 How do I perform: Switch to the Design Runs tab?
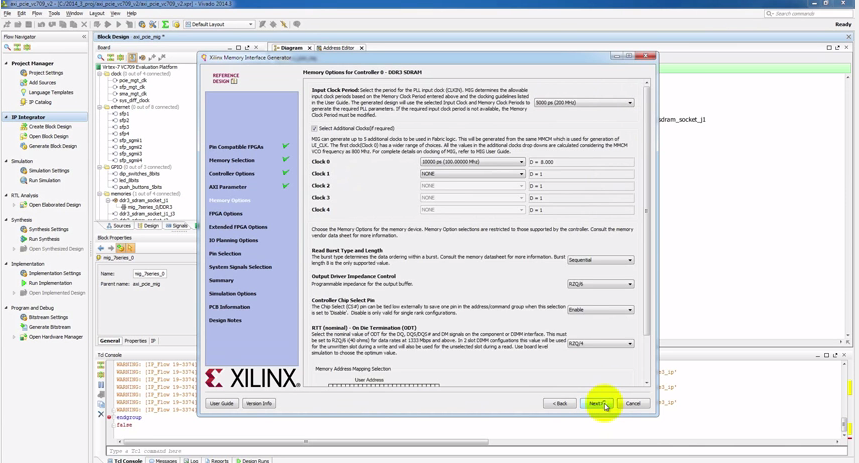253,460
